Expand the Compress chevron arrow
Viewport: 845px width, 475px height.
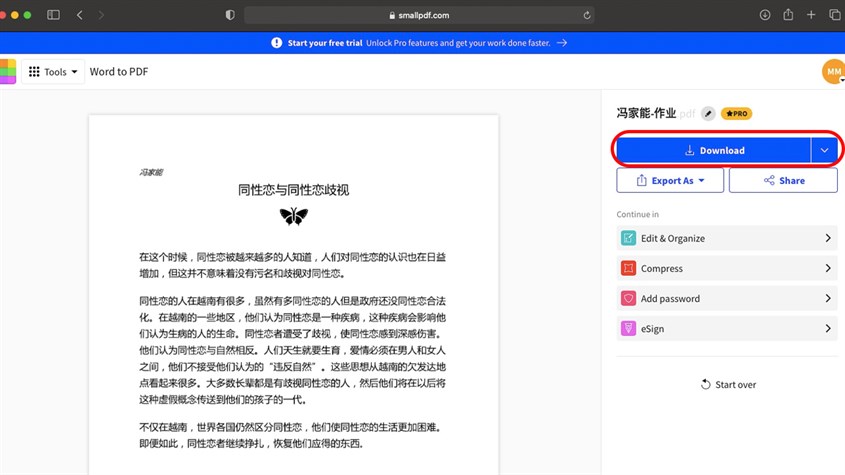click(x=828, y=269)
